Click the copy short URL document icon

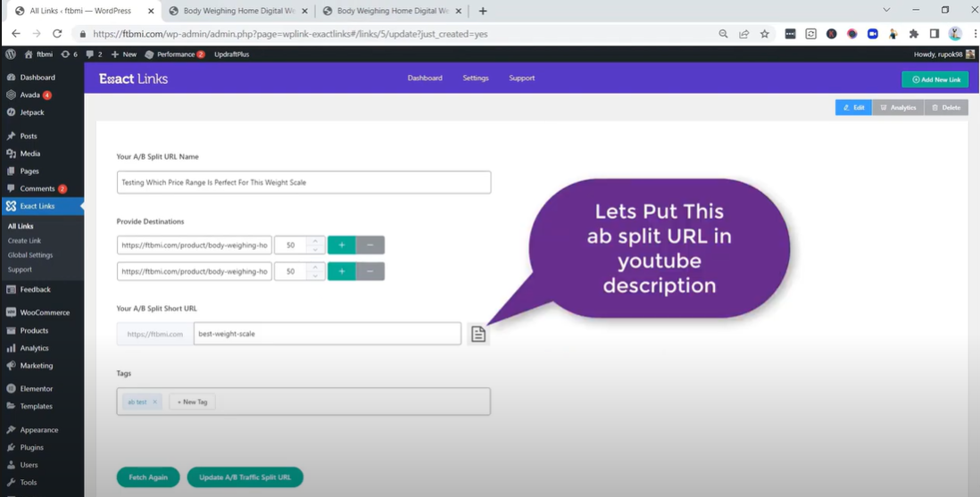click(x=478, y=334)
